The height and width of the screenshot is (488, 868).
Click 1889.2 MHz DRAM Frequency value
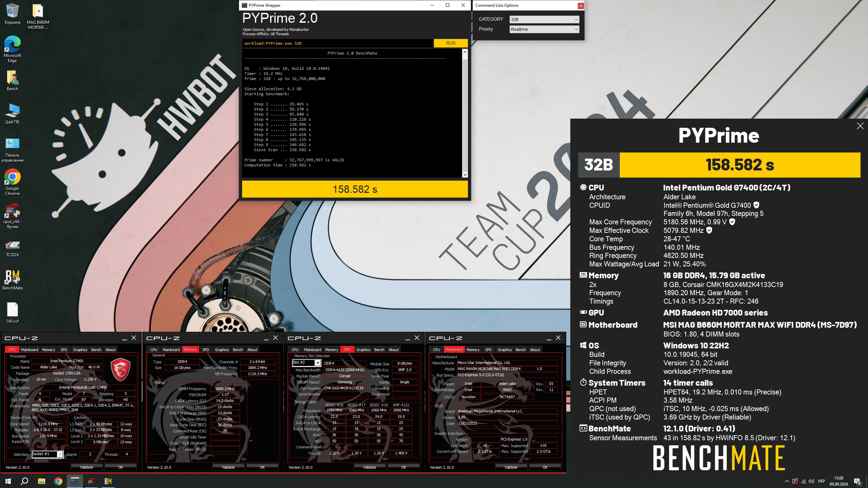[x=225, y=389]
